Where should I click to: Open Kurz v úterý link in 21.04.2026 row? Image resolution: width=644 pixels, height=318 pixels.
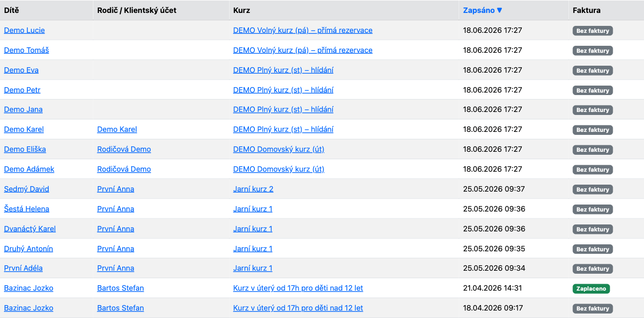[x=298, y=288]
